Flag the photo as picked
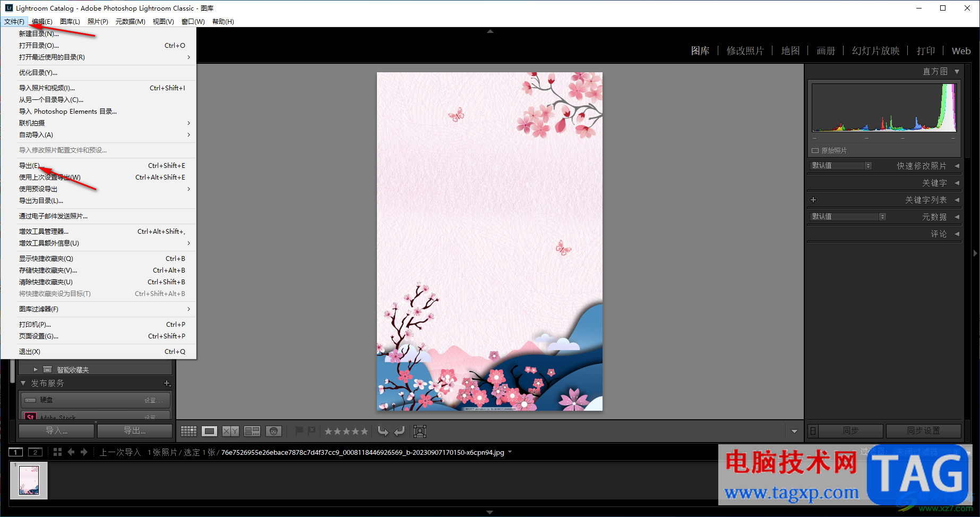This screenshot has width=980, height=517. click(x=299, y=431)
